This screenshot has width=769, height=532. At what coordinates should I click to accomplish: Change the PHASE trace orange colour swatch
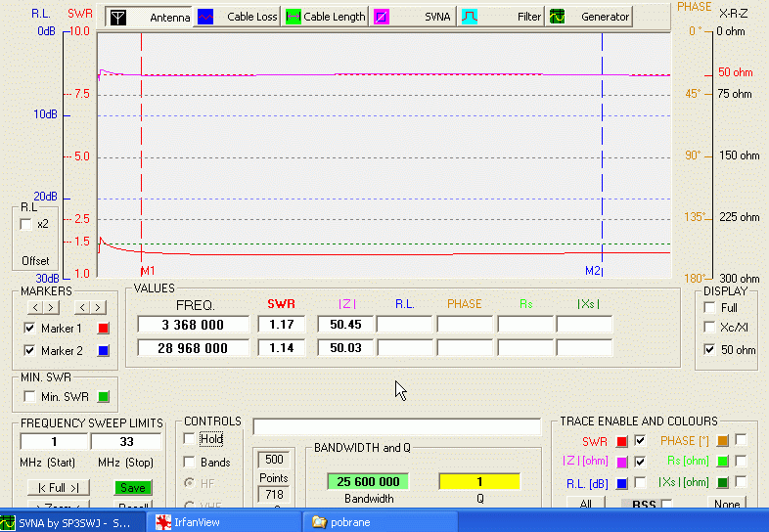click(x=723, y=440)
